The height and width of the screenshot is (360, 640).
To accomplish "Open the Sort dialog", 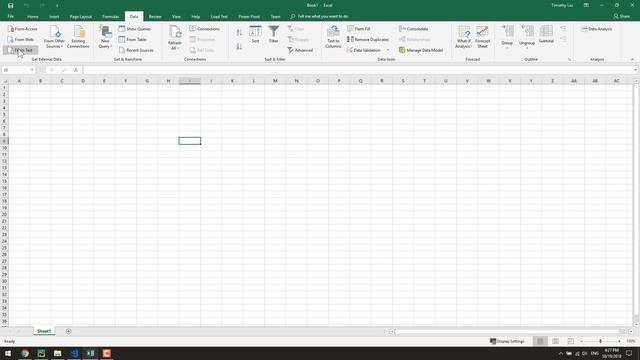I will tap(256, 34).
